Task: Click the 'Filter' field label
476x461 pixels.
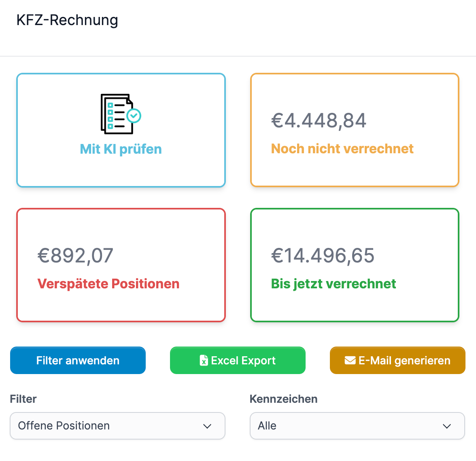Action: (x=23, y=399)
